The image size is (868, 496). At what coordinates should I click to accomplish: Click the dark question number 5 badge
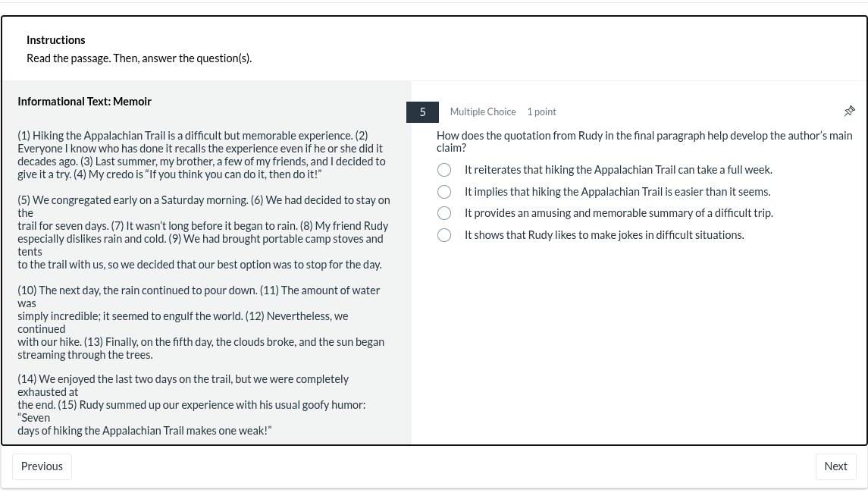coord(422,111)
